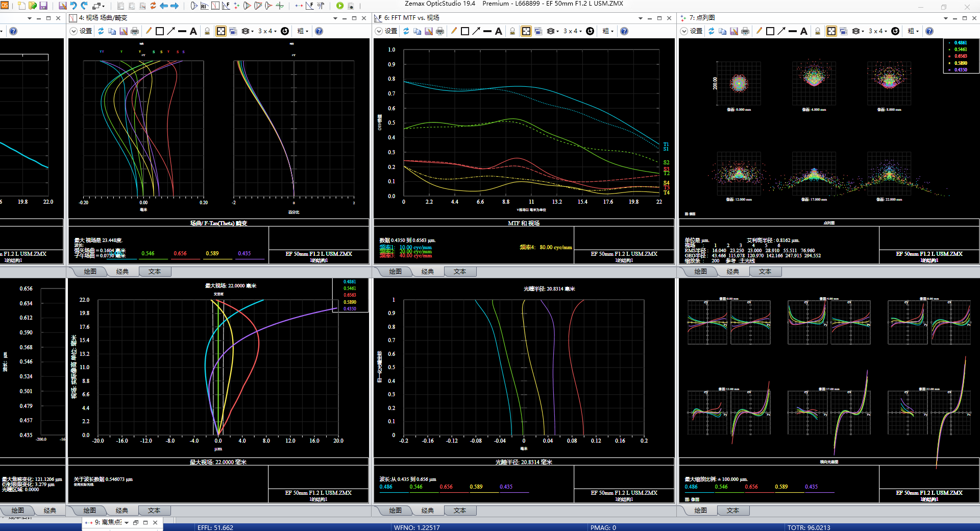Toggle active cursor in FFT MTF window
The image size is (980, 531).
[x=526, y=31]
